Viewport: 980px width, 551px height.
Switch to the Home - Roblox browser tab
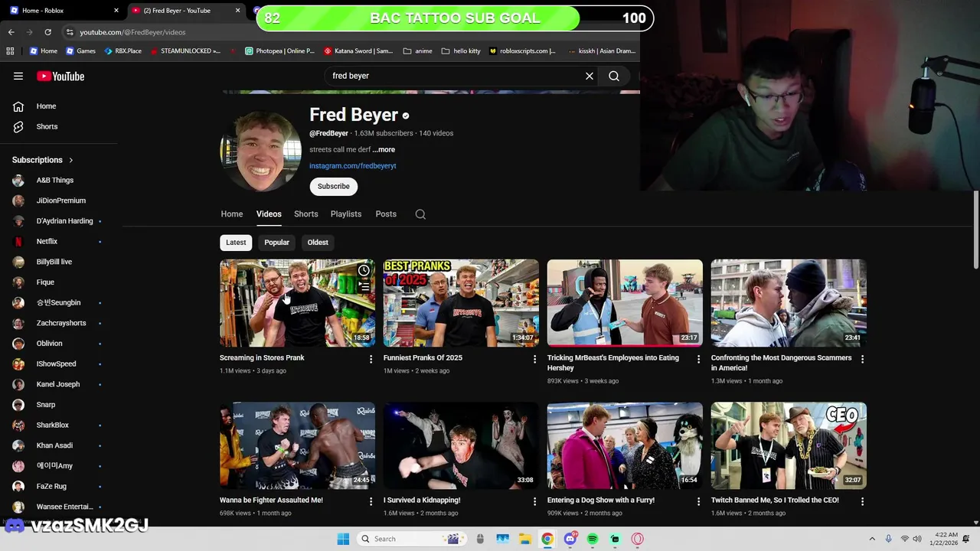coord(61,11)
